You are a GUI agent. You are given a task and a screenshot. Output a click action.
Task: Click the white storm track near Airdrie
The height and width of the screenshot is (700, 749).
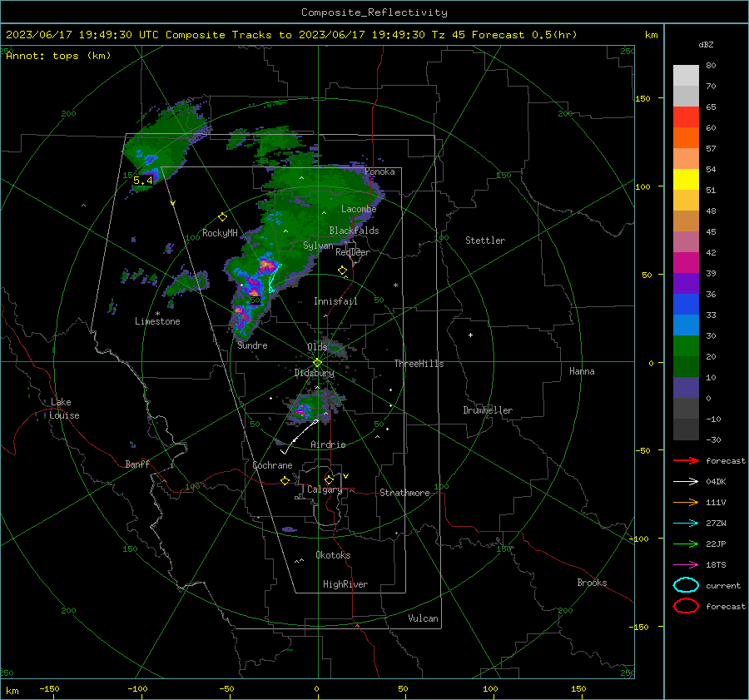click(299, 436)
